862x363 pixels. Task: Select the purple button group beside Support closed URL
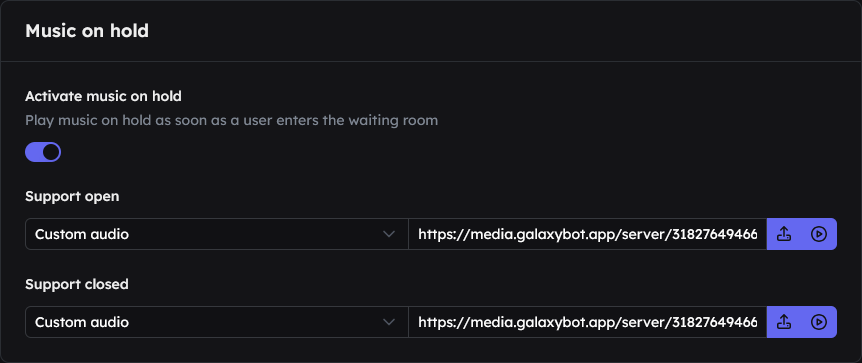click(802, 322)
